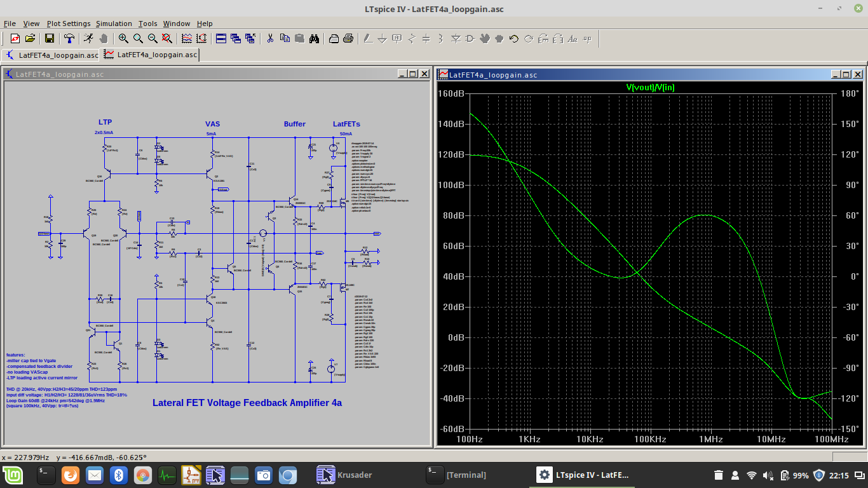Image resolution: width=868 pixels, height=488 pixels.
Task: Zoom in with the magnifier plus icon
Action: point(123,39)
